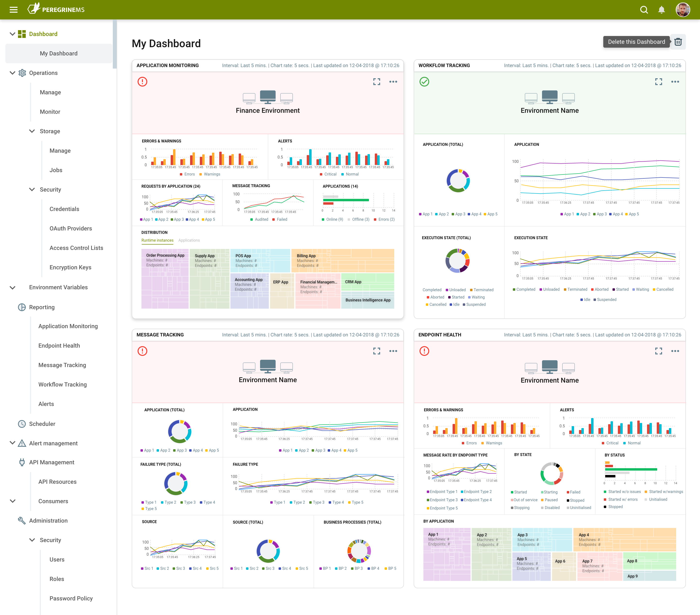
Task: Open Access Control Lists link
Action: 76,247
